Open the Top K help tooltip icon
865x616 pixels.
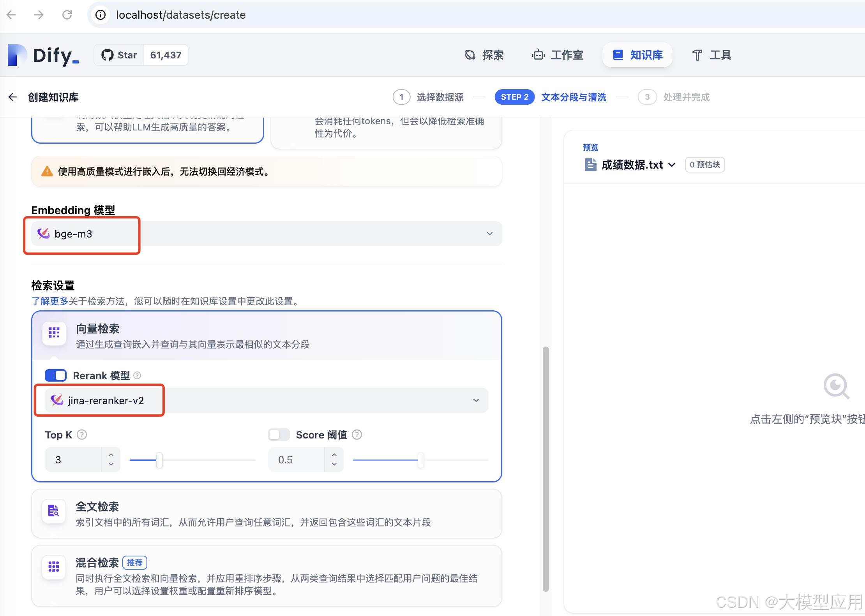tap(82, 435)
